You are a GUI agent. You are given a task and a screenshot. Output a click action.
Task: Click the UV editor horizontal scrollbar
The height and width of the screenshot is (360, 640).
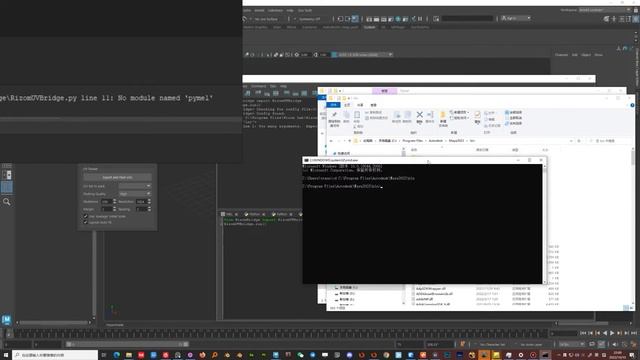click(x=53, y=322)
